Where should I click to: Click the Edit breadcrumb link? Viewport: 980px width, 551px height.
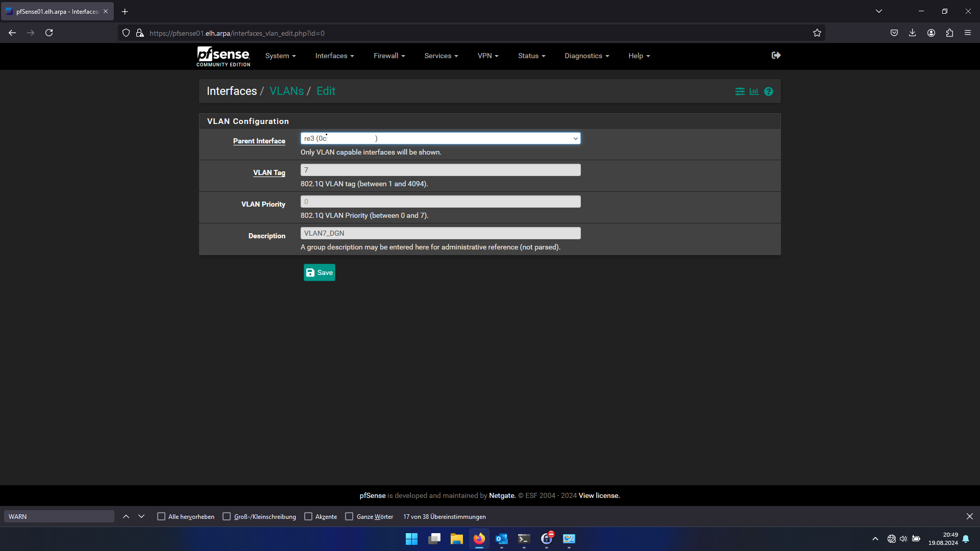coord(326,91)
